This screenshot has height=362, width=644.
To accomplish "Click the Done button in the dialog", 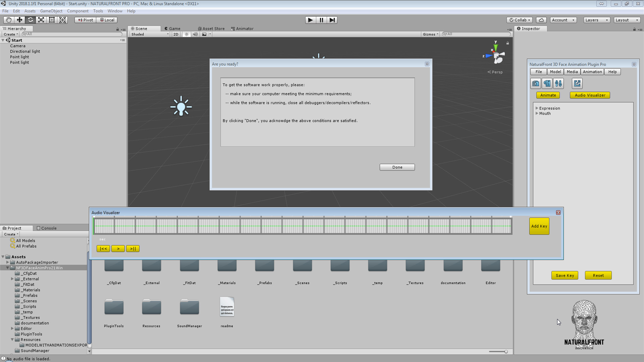I will pos(397,167).
